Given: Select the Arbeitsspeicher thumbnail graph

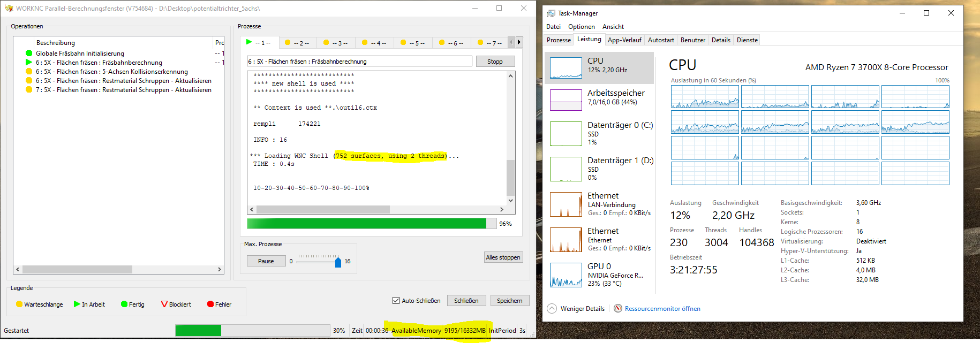Looking at the screenshot, I should coord(566,100).
